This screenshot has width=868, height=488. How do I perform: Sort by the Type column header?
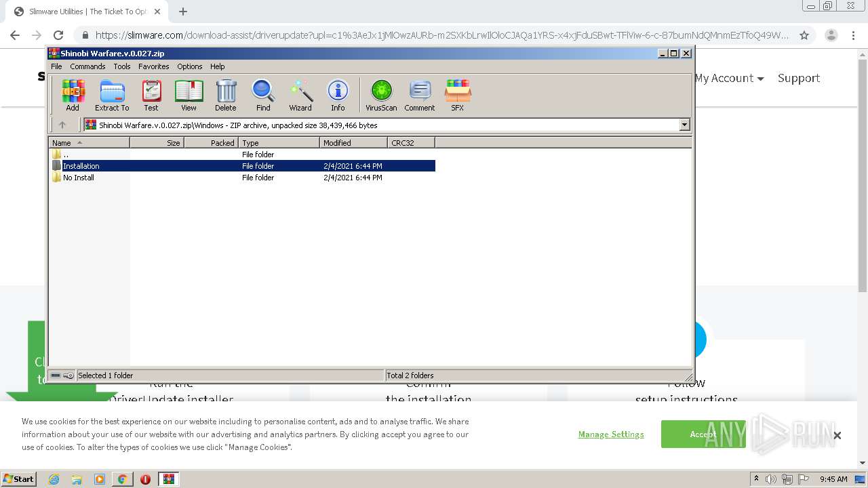(x=279, y=142)
